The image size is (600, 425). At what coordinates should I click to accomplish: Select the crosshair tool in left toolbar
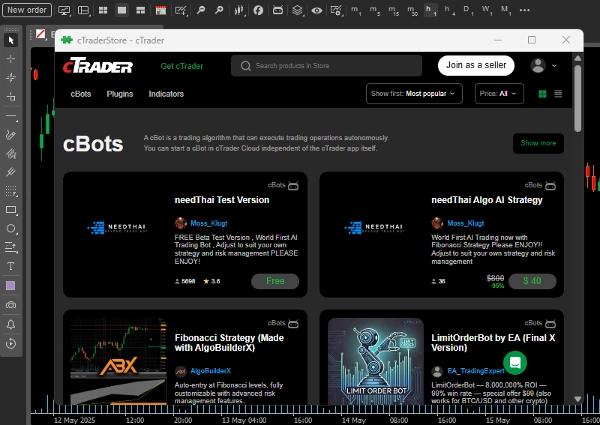11,59
